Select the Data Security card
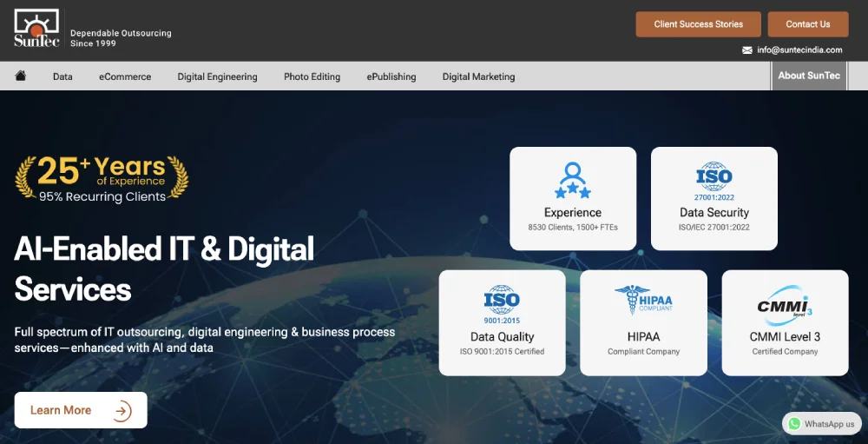 pyautogui.click(x=714, y=198)
